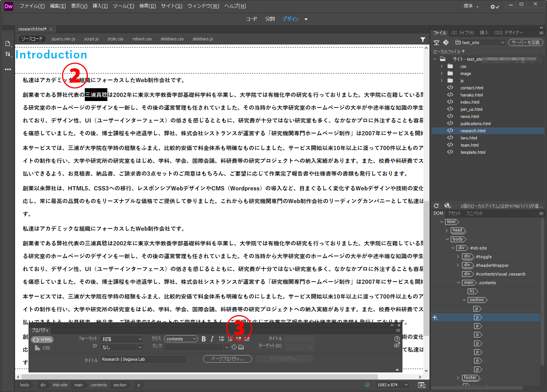Switch Properties inspector to HTML mode
Screen dimensions: 547x392
(x=42, y=340)
